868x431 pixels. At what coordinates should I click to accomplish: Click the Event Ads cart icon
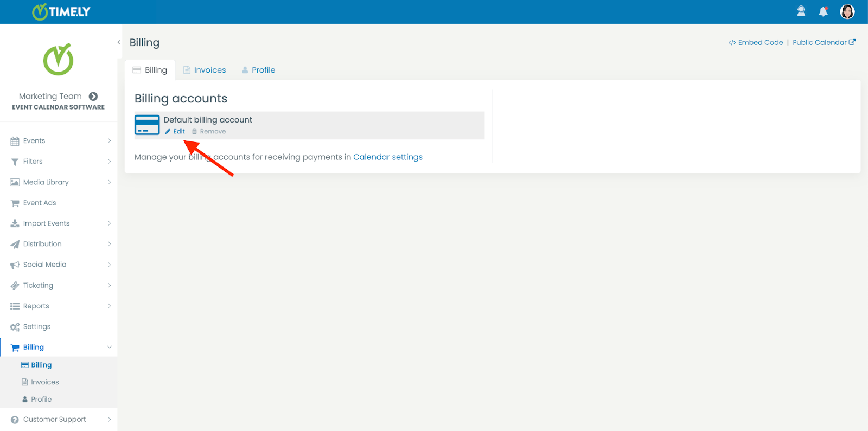point(15,203)
